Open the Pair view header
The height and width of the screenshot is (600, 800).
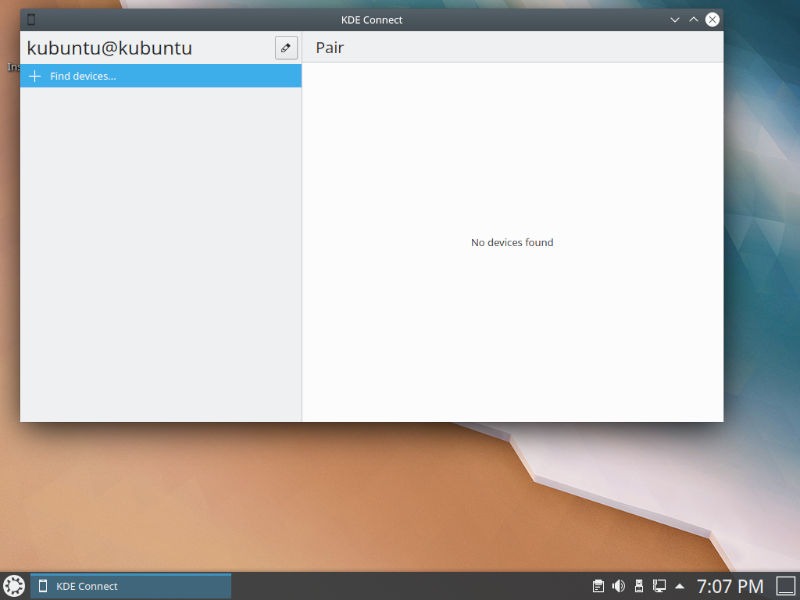point(330,47)
